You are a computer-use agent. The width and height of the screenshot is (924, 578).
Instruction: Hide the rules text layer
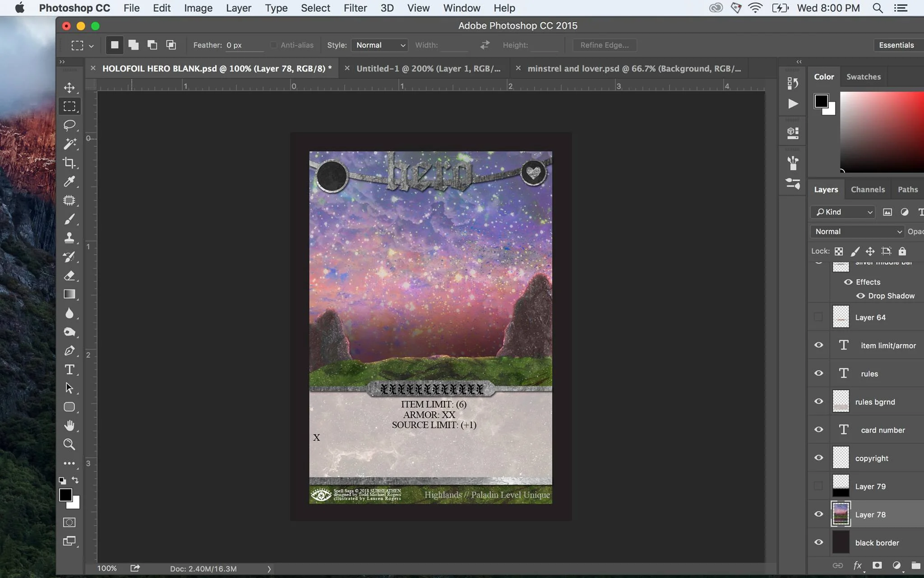[818, 373]
